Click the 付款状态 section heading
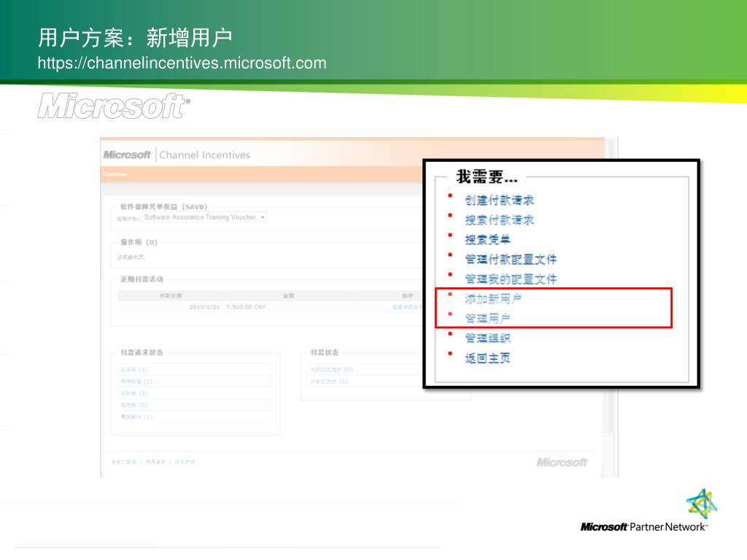 point(325,352)
